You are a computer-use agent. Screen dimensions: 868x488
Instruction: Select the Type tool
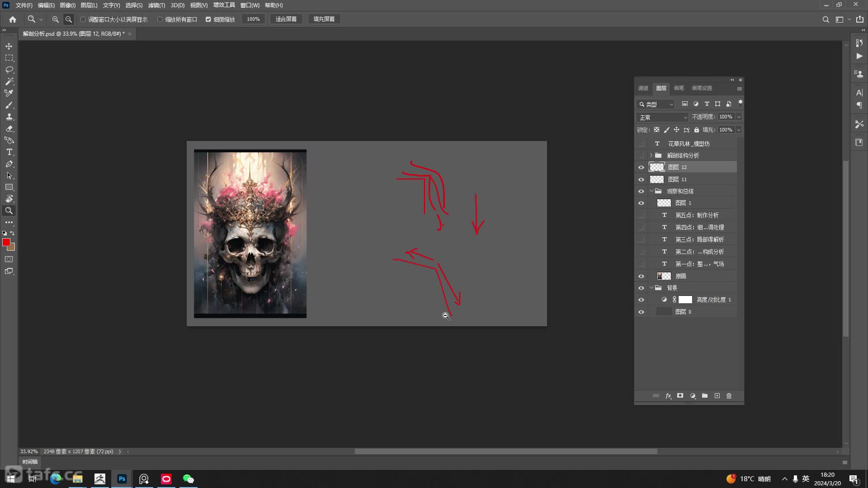coord(9,152)
